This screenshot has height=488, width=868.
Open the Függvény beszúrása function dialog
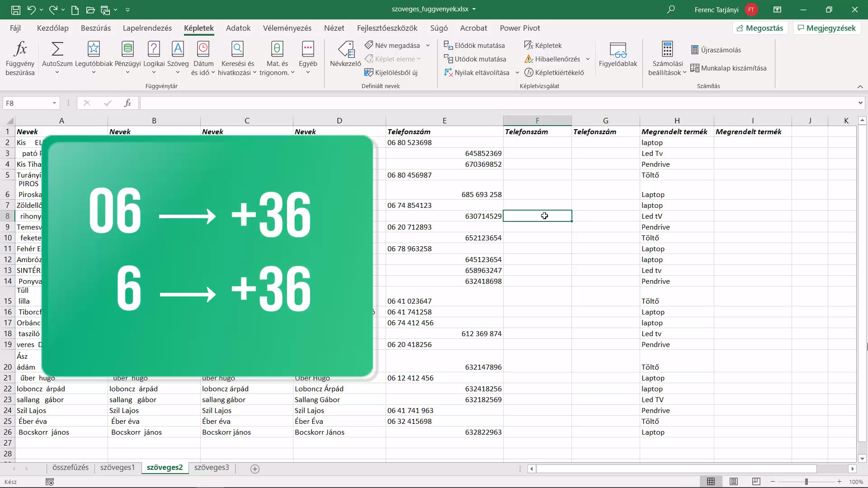point(20,59)
